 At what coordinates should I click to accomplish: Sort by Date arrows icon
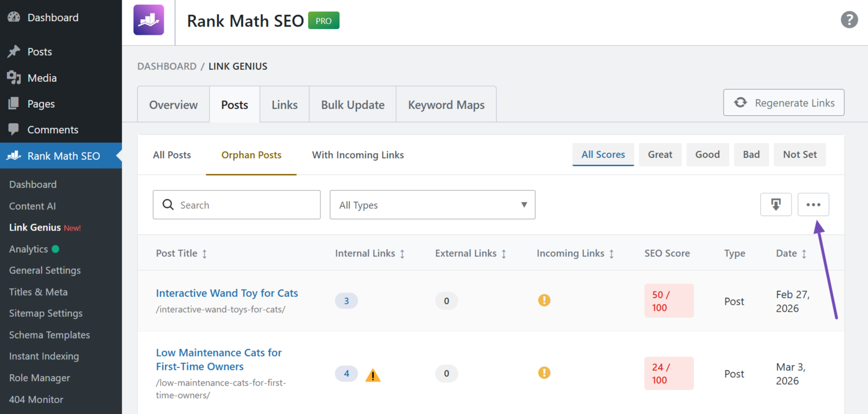tap(804, 253)
